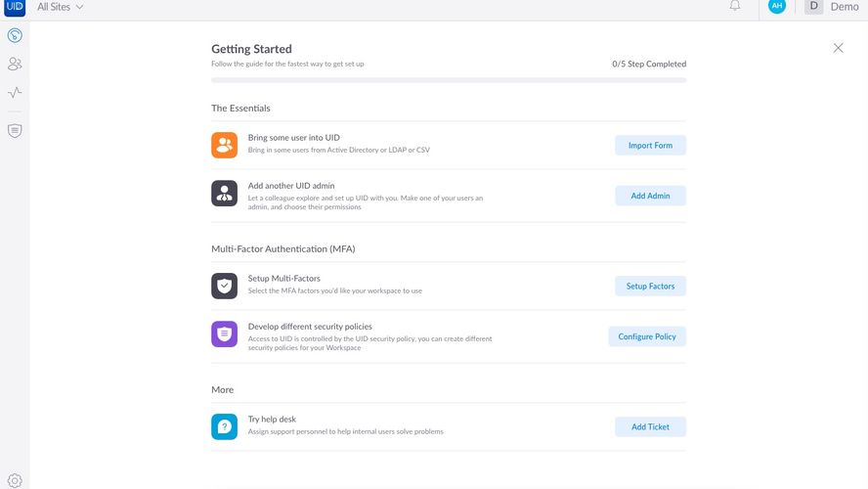Expand the All Sites dropdown
The width and height of the screenshot is (868, 489).
click(60, 7)
